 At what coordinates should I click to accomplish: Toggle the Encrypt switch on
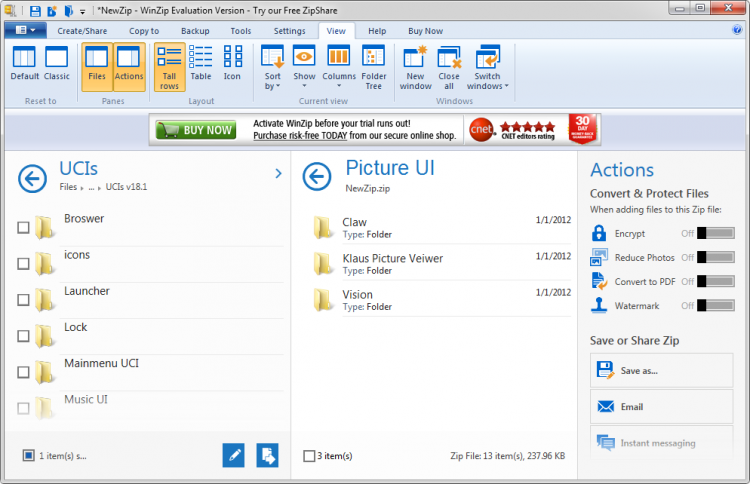(x=716, y=233)
